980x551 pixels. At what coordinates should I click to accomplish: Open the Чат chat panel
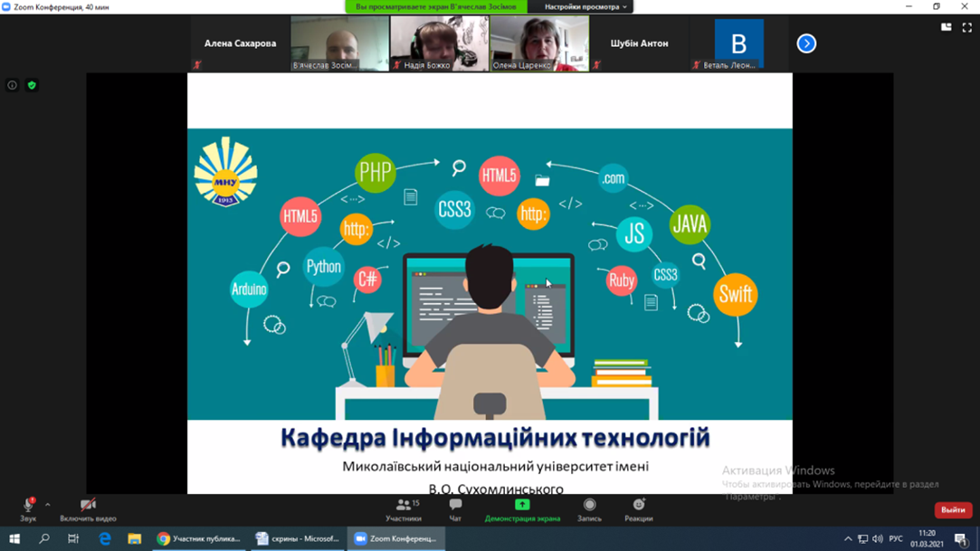coord(455,509)
